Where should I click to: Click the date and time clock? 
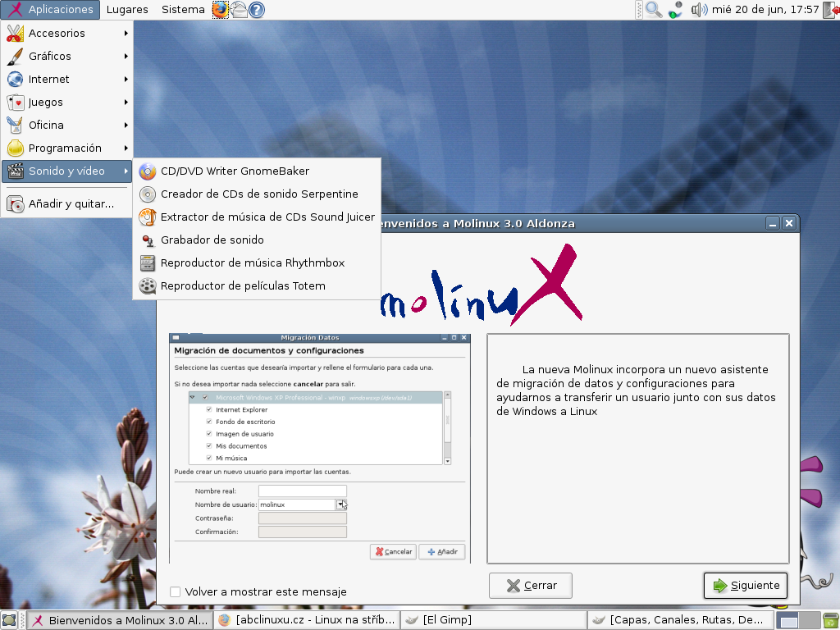765,10
